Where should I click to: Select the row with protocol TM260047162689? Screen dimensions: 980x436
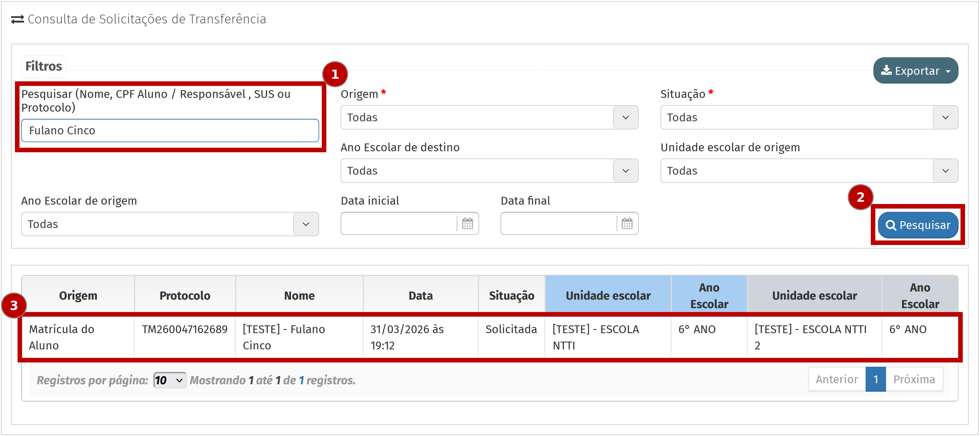tap(185, 329)
